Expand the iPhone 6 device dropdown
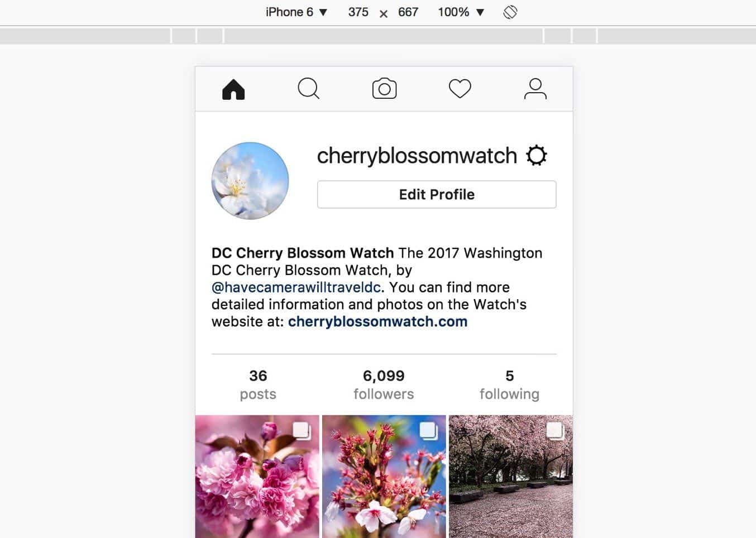The height and width of the screenshot is (538, 756). point(296,12)
